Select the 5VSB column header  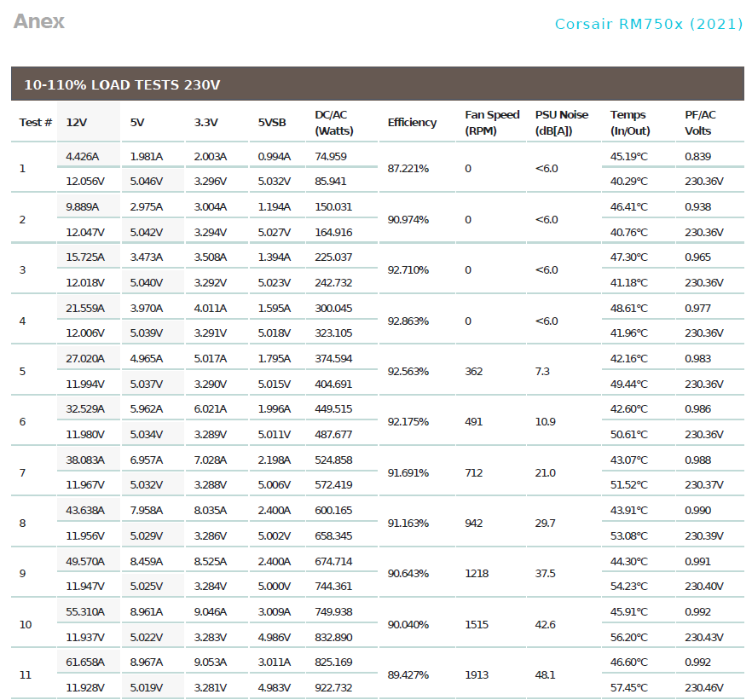pyautogui.click(x=272, y=123)
